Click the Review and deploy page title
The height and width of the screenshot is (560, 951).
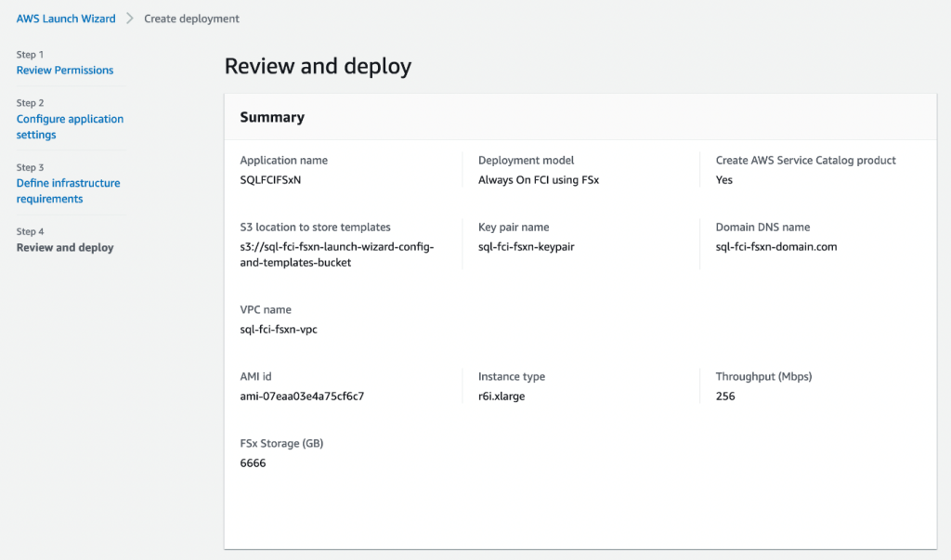318,67
